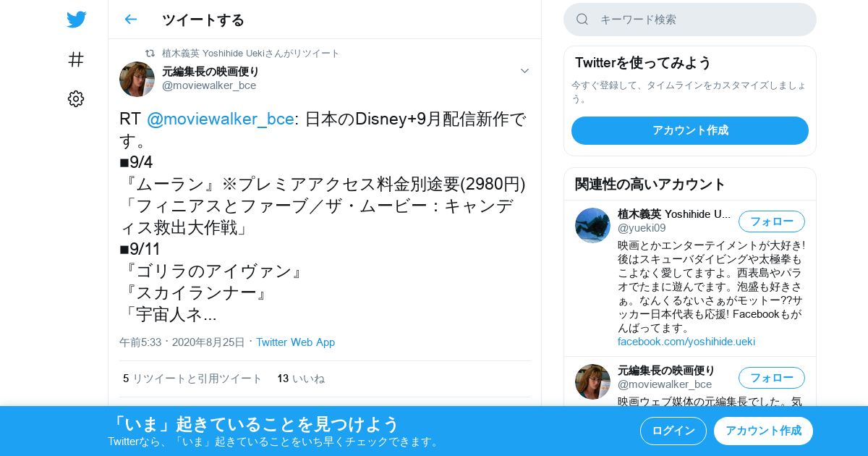Click the tweet line 『ゴリラのアイヴァン』
This screenshot has width=868, height=456.
(214, 271)
